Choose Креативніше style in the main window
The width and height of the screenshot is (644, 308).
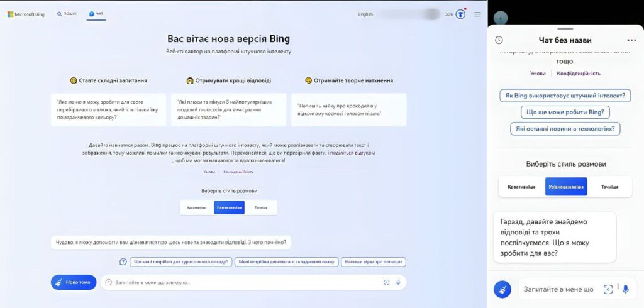pos(197,207)
